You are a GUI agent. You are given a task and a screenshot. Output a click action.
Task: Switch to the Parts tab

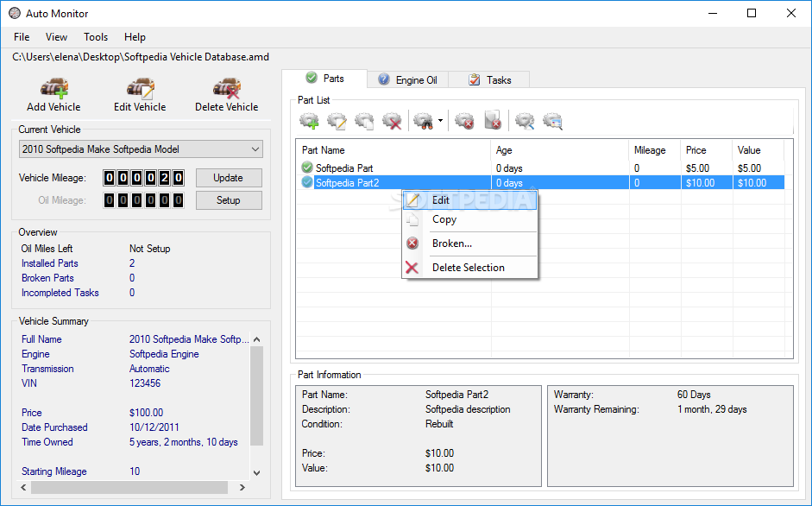click(x=324, y=79)
